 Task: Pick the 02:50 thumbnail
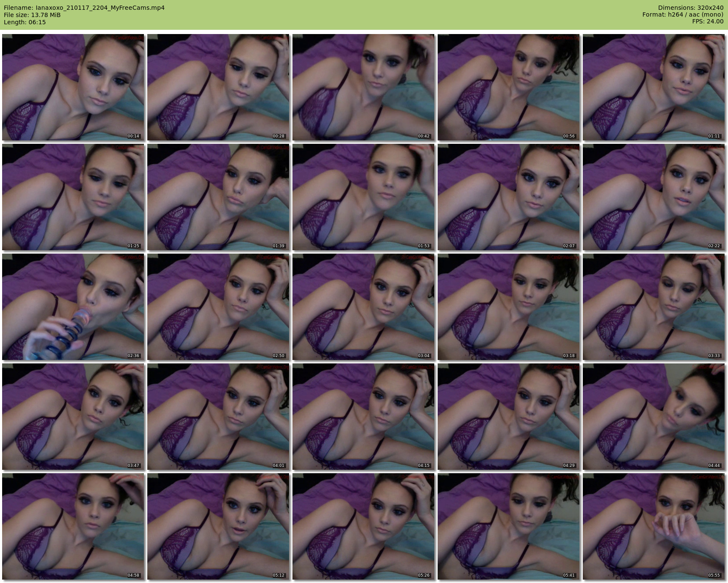coord(218,307)
